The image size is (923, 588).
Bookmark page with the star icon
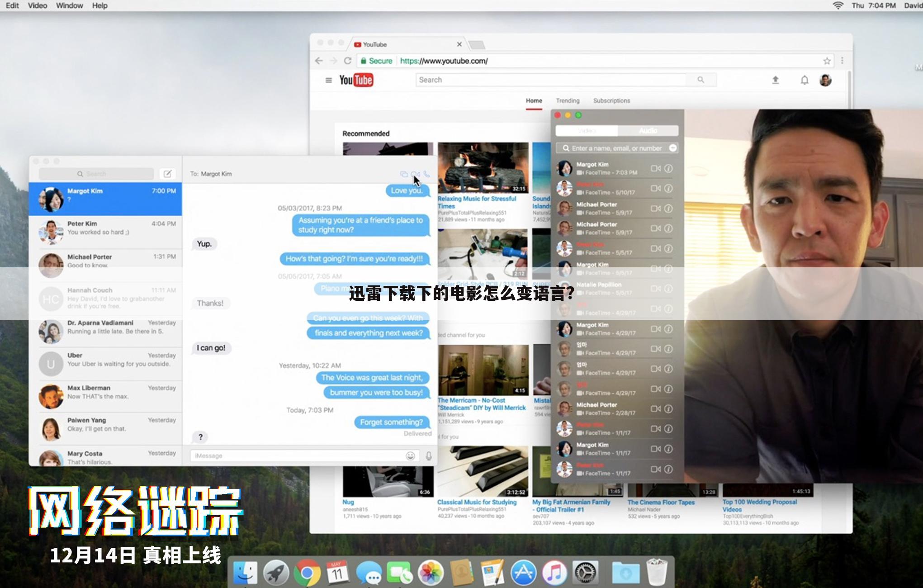click(827, 61)
